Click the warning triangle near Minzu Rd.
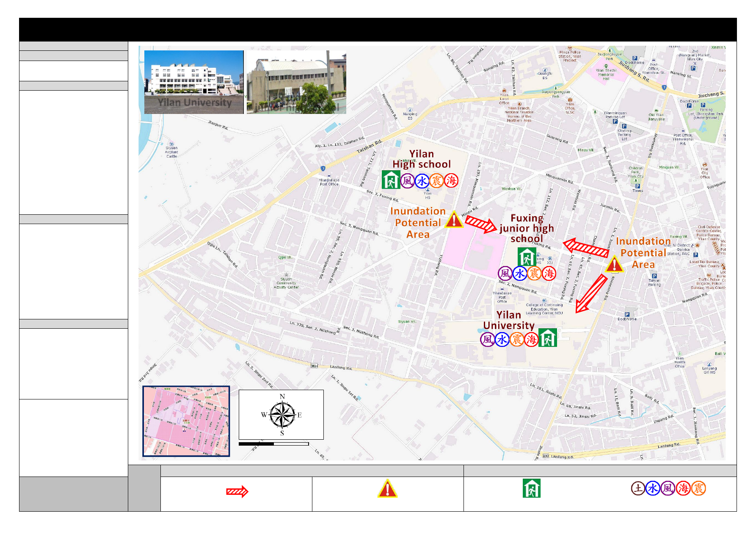 (x=454, y=219)
